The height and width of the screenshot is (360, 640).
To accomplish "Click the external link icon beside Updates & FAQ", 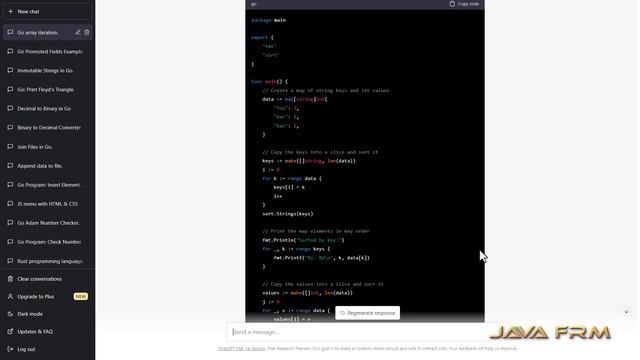I will pyautogui.click(x=11, y=331).
